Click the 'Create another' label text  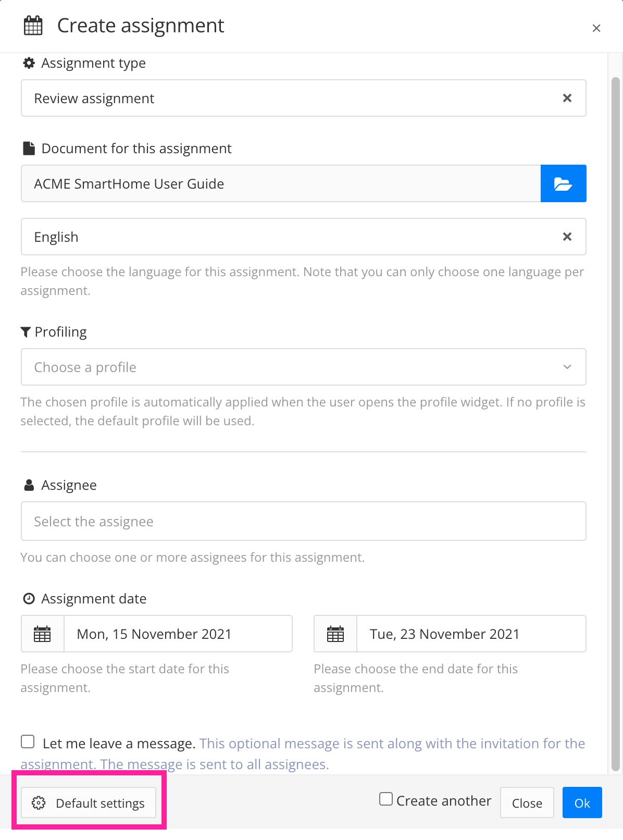pos(444,800)
